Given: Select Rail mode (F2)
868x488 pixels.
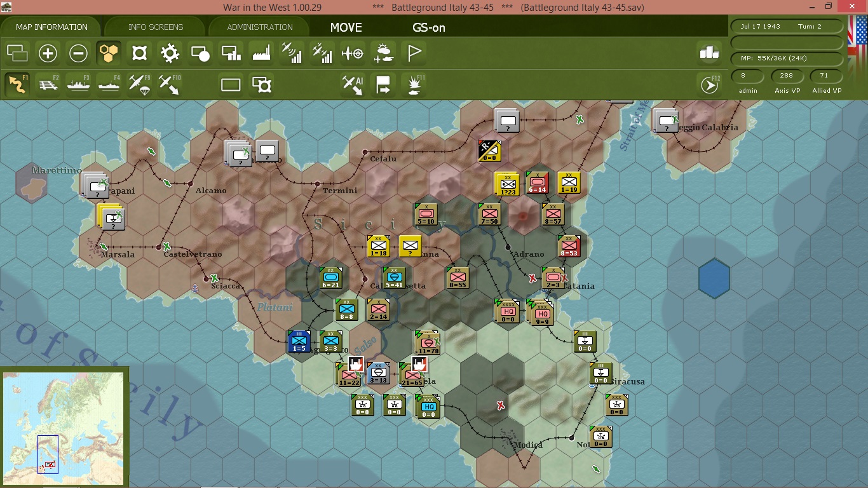Looking at the screenshot, I should (x=48, y=85).
